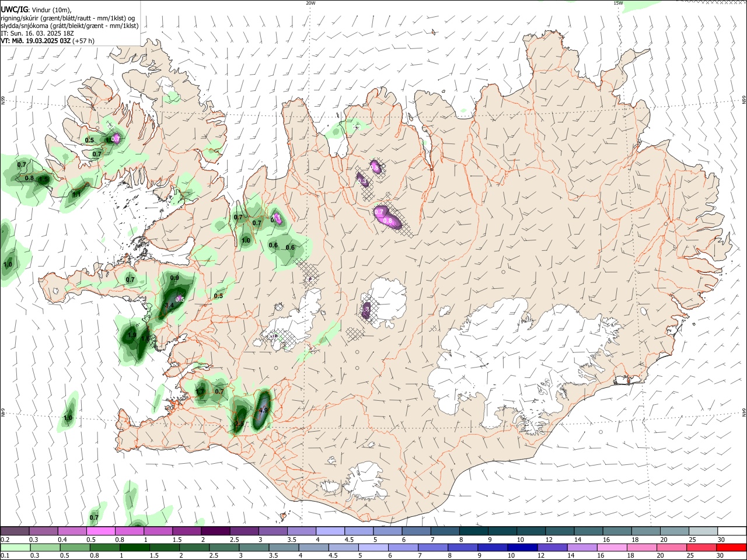Click the pale grey swatch between 25 and 30

pyautogui.click(x=703, y=531)
